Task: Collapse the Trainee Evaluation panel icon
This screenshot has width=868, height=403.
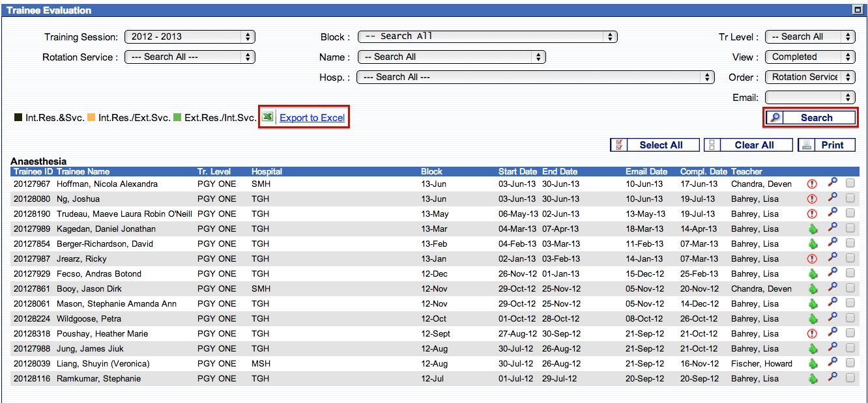Action: (x=858, y=10)
